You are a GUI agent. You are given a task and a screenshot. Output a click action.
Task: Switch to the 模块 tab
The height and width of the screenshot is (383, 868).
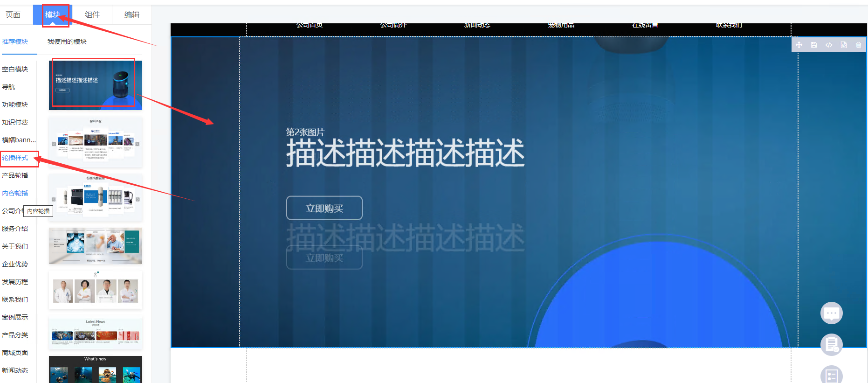click(x=53, y=15)
